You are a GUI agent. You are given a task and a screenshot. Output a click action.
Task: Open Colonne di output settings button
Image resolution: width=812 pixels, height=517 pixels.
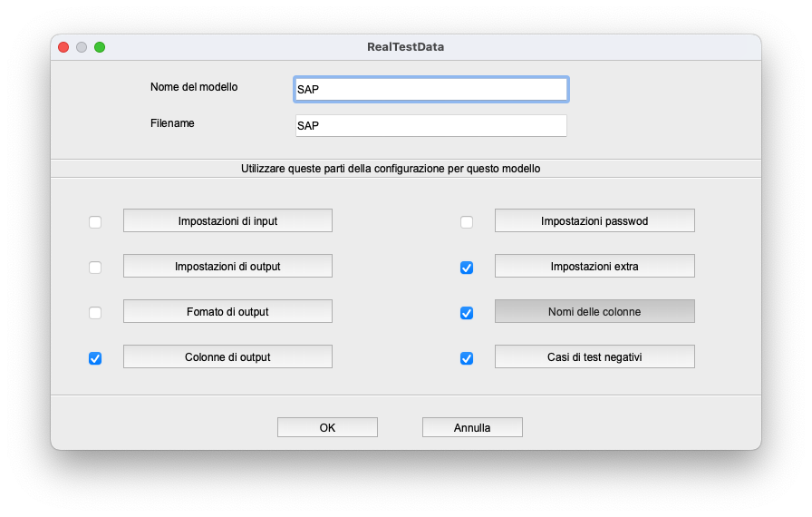pos(227,356)
